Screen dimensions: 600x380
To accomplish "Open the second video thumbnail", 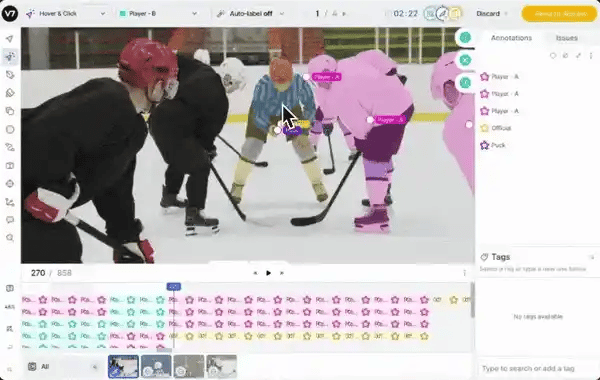I will coord(156,367).
